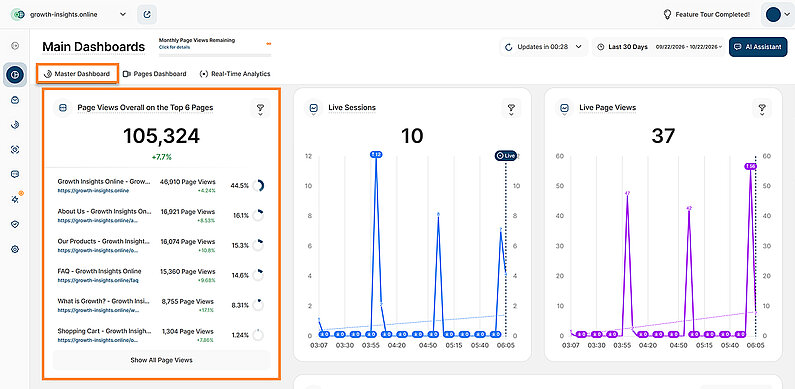Viewport: 795px width, 389px height.
Task: Click the Live marker on Live Sessions chart
Action: [505, 156]
